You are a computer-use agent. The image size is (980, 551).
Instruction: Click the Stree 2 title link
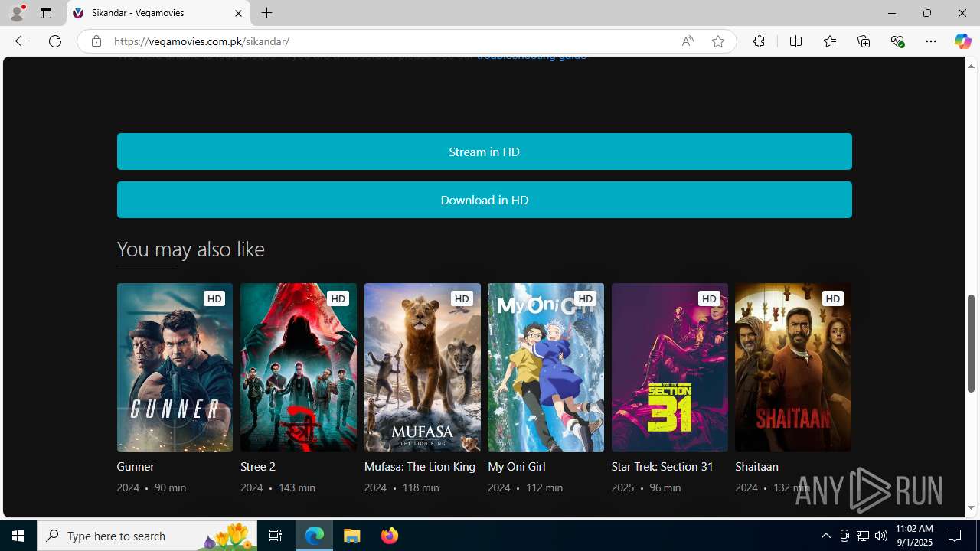pyautogui.click(x=258, y=466)
